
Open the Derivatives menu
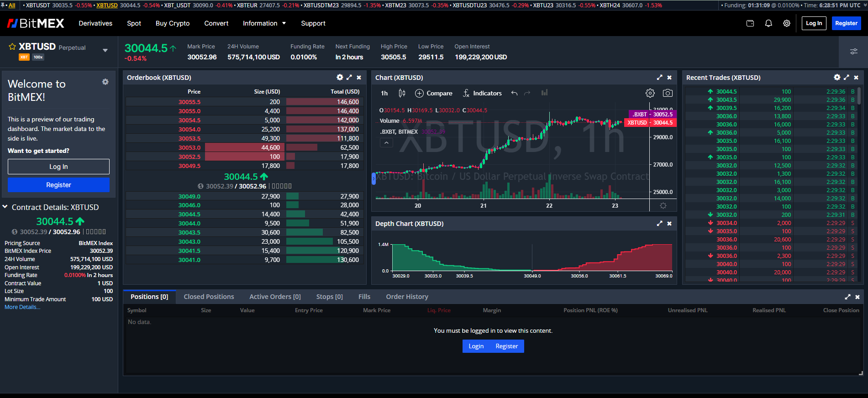pos(95,23)
